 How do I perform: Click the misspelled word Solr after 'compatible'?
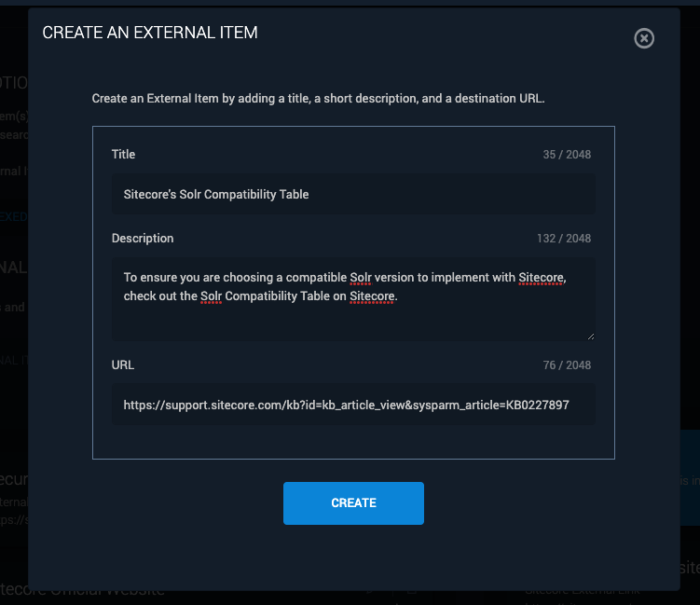tap(361, 278)
